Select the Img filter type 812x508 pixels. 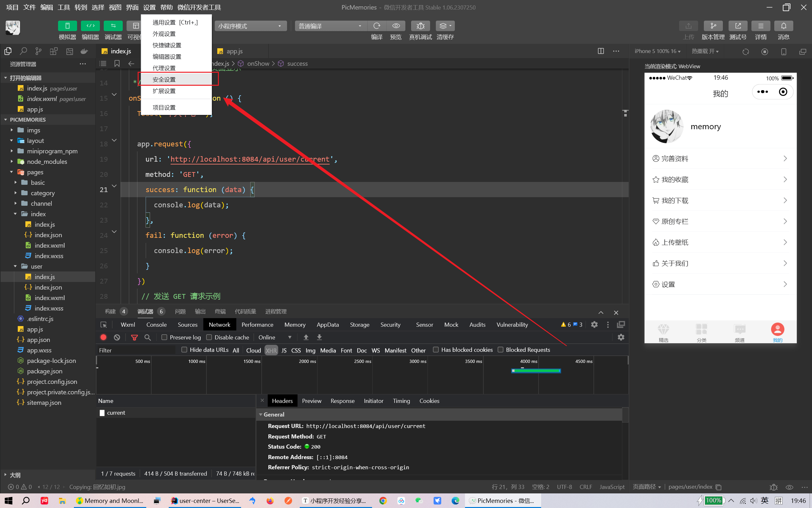[311, 351]
